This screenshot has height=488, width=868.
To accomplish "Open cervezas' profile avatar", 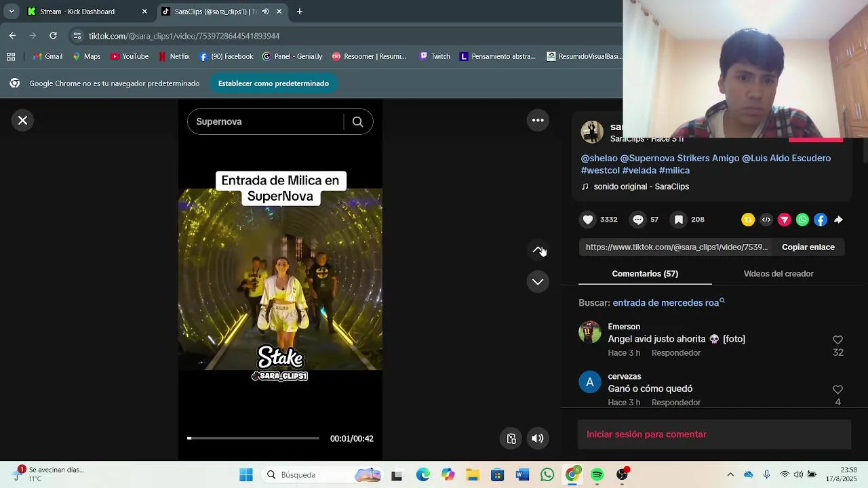I will click(590, 382).
